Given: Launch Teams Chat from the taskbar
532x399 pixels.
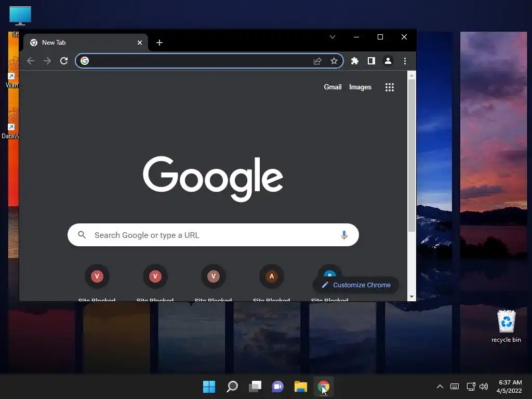Looking at the screenshot, I should 277,387.
